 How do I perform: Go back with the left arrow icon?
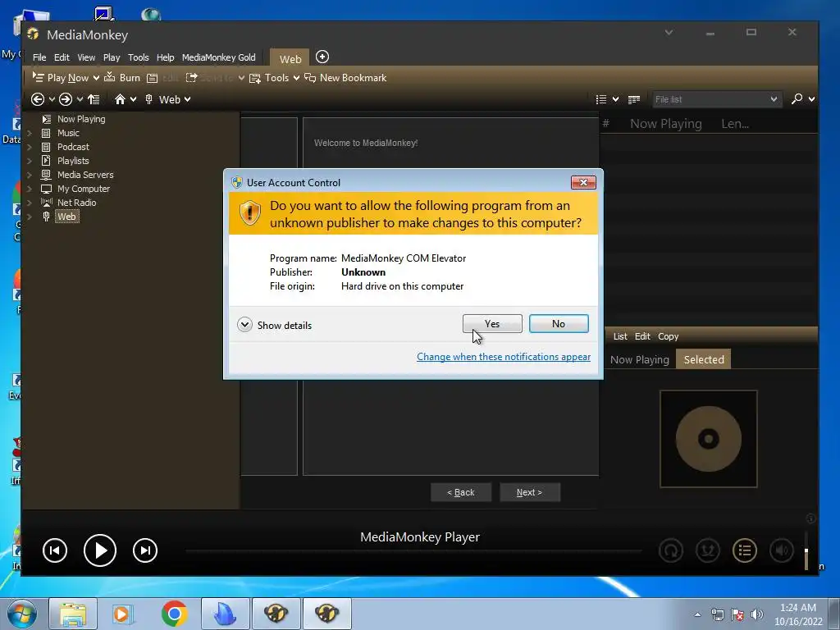point(38,99)
